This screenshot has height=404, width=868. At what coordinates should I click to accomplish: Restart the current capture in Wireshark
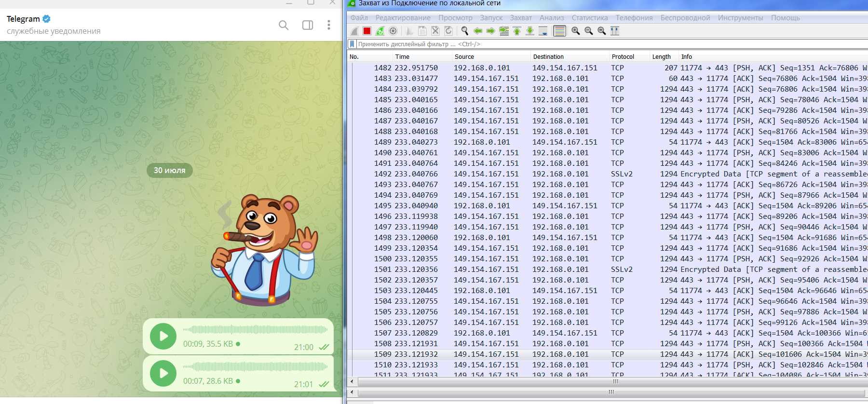point(380,31)
